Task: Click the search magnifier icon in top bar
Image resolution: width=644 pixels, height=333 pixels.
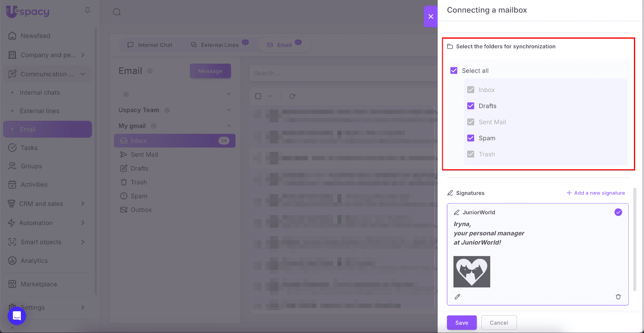Action: coord(117,12)
